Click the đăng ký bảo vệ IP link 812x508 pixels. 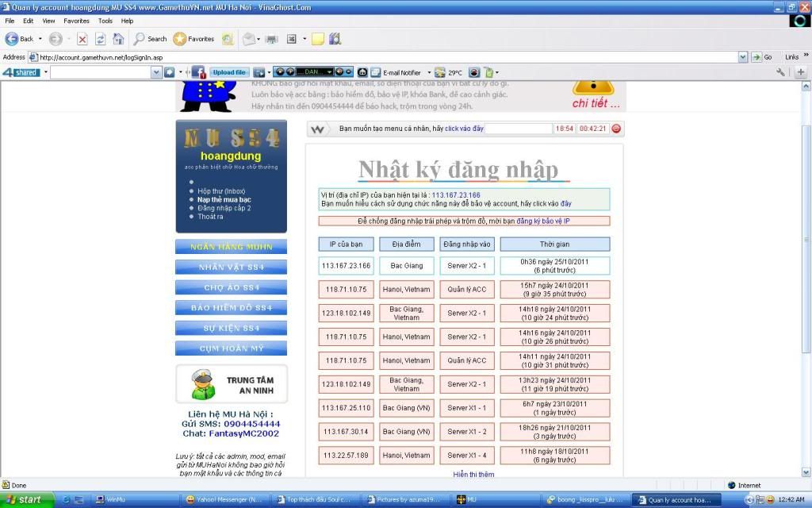pos(542,221)
